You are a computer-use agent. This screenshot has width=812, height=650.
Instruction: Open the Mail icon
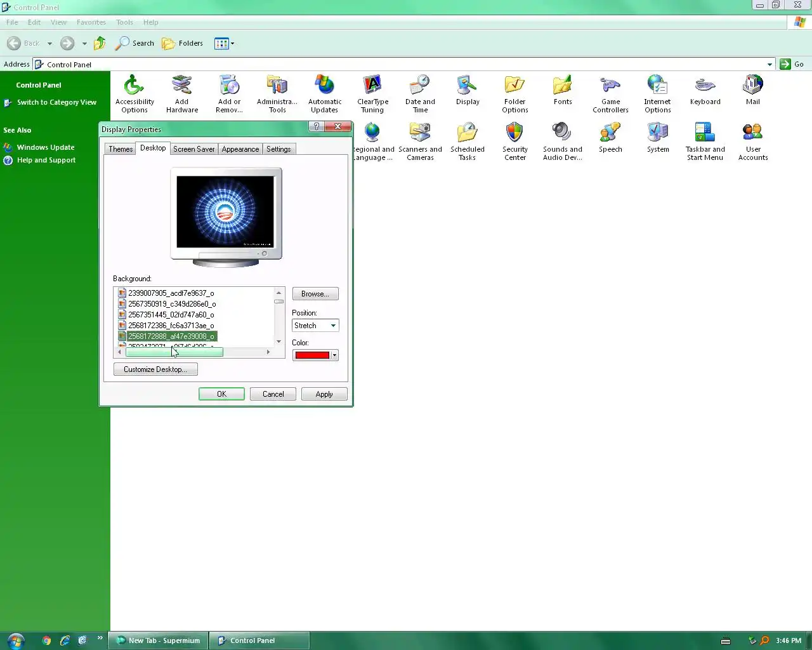(753, 90)
